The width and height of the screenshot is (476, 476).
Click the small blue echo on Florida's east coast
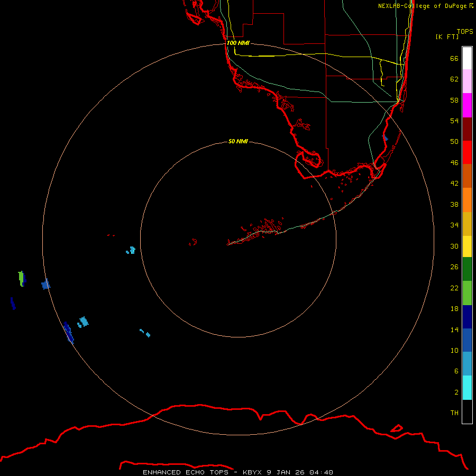coord(385,138)
